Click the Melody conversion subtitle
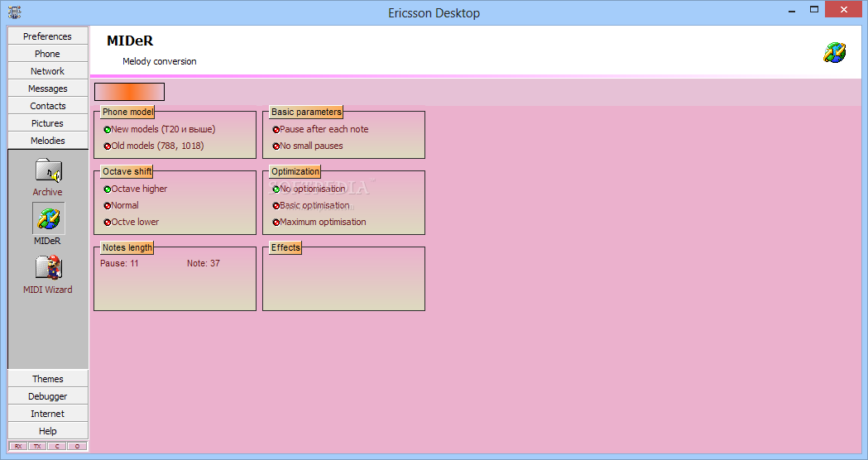Viewport: 868px width, 460px height. 160,61
